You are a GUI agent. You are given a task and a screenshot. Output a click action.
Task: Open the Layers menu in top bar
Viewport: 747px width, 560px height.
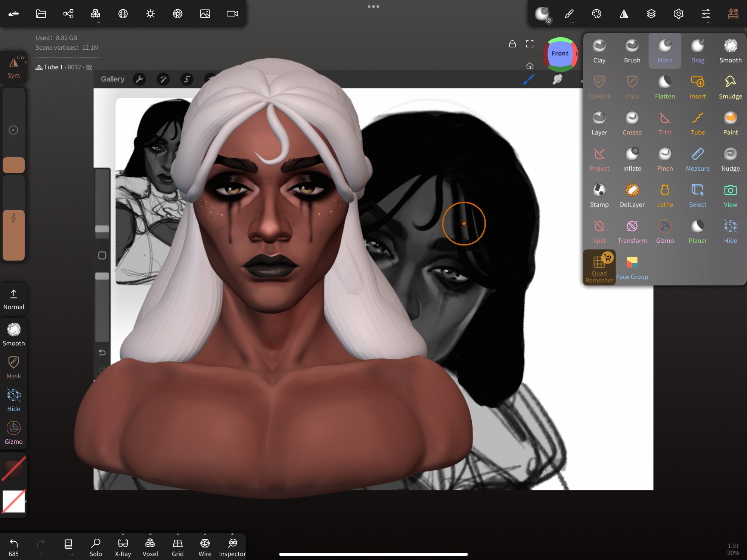tap(651, 14)
